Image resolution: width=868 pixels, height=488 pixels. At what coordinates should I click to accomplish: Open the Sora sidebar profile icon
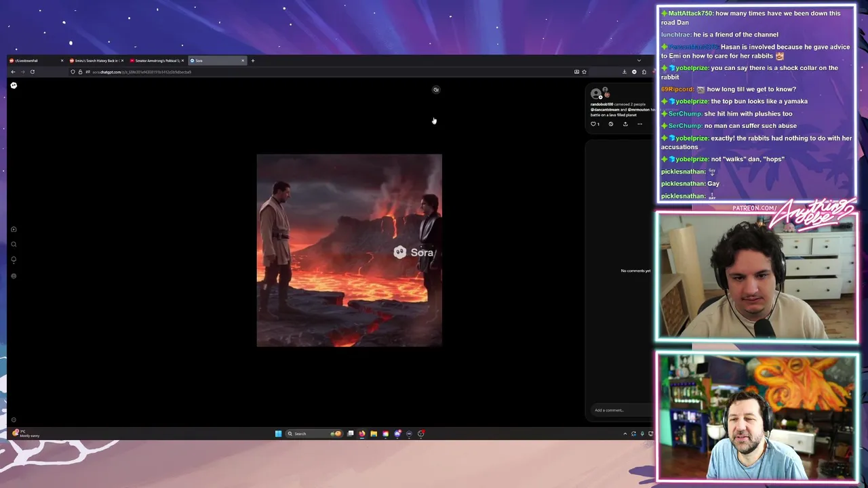(14, 276)
